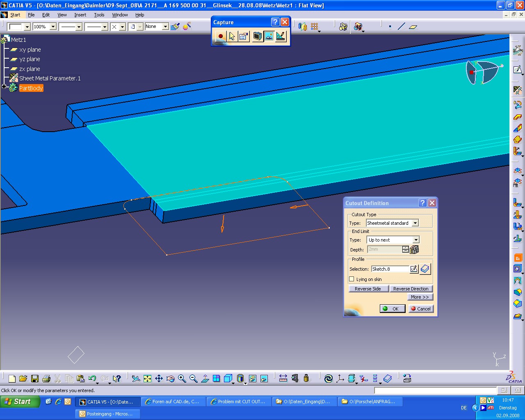Activate the Rotate view icon

[x=171, y=379]
